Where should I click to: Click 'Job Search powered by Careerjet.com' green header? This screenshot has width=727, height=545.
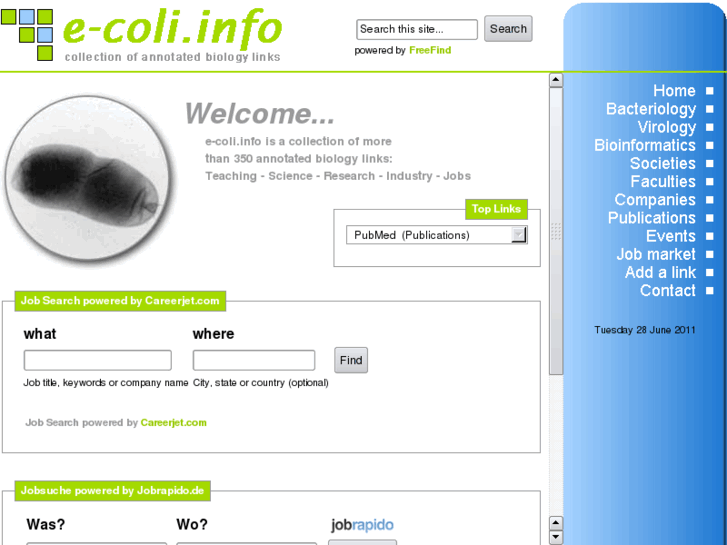pos(120,301)
